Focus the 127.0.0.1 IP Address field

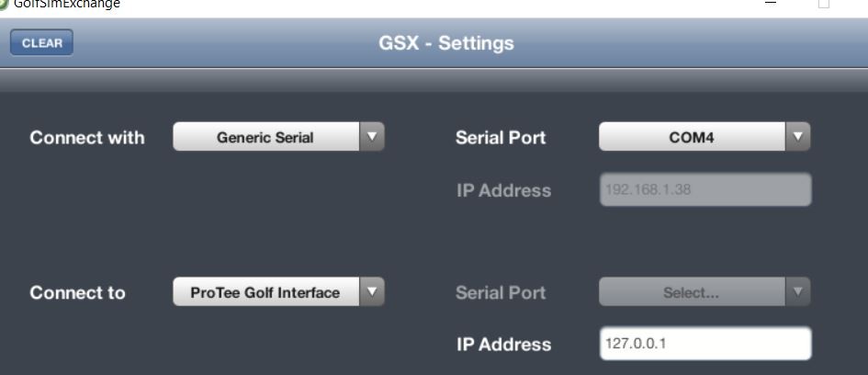click(705, 344)
